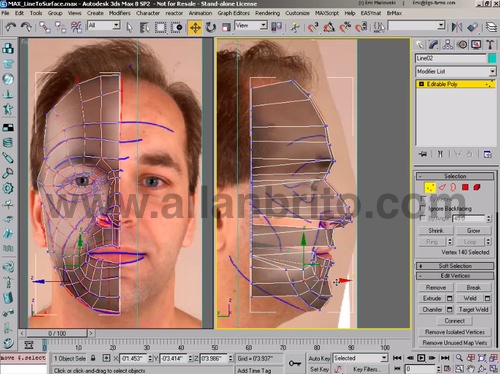This screenshot has width=500, height=374.
Task: Click the Mirror tool icon
Action: [x=457, y=27]
